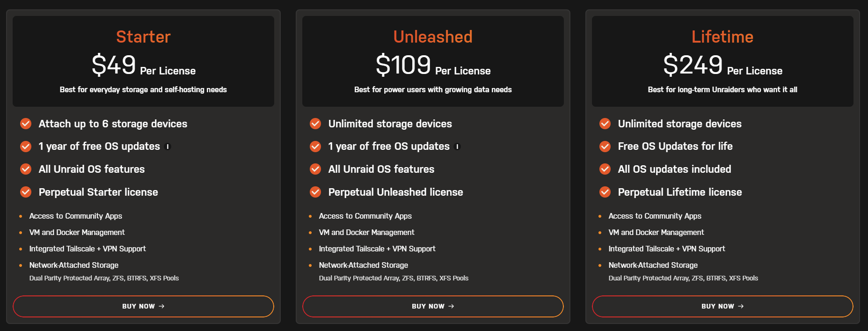Image resolution: width=868 pixels, height=331 pixels.
Task: Select the Lifetime plan heading
Action: pyautogui.click(x=722, y=37)
